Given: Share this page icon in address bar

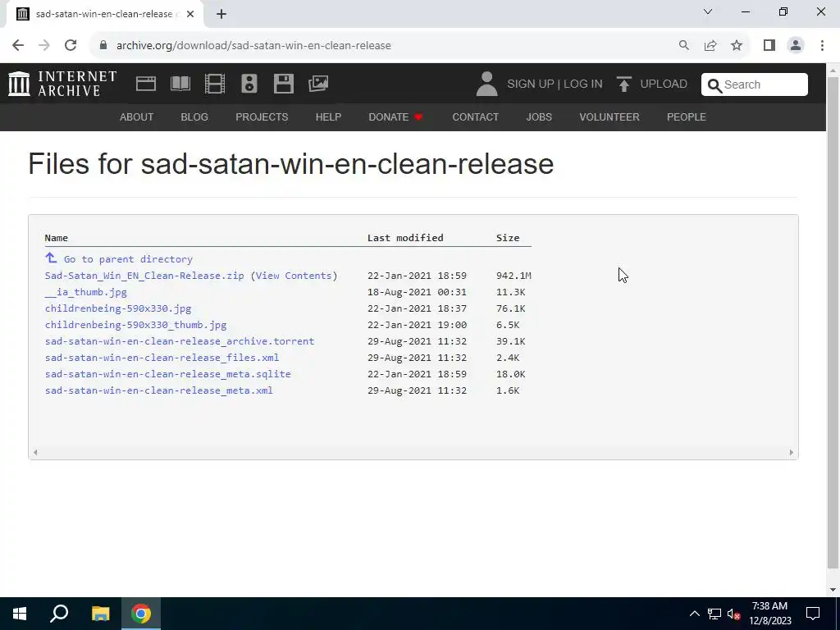Looking at the screenshot, I should (710, 46).
